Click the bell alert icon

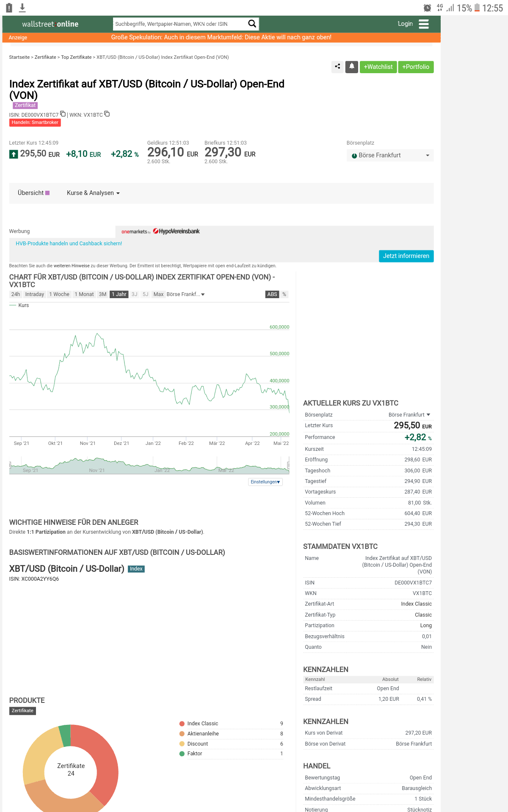352,66
